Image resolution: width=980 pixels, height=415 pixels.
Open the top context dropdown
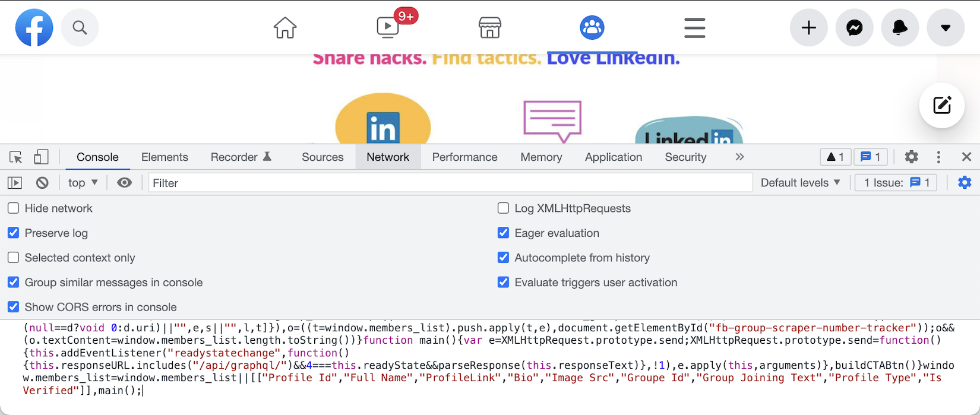click(x=83, y=183)
